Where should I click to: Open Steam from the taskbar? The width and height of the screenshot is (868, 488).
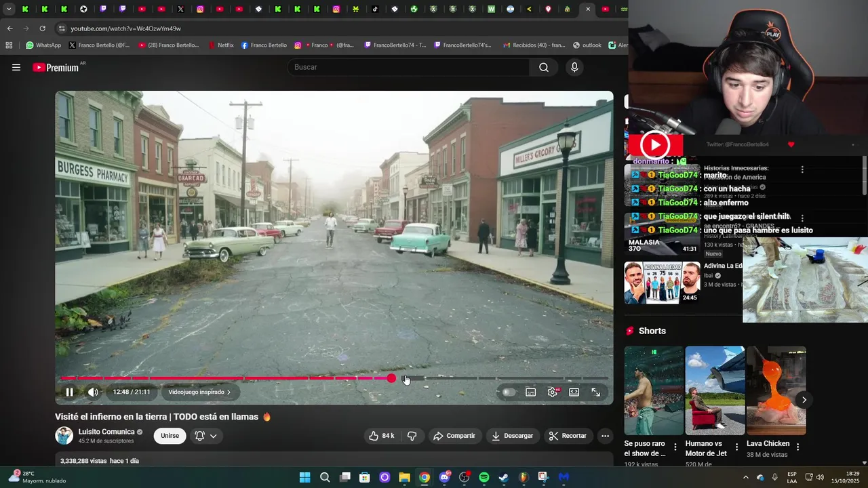pyautogui.click(x=503, y=477)
